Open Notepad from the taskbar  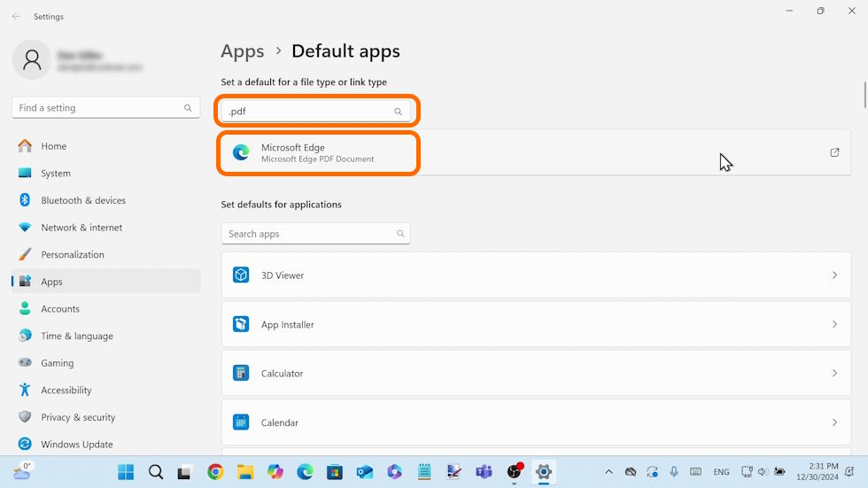click(424, 472)
